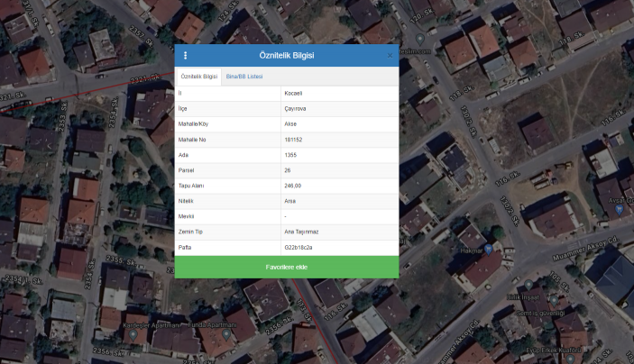Click the Zemin Tip value Ana Taşınmaz

[301, 231]
